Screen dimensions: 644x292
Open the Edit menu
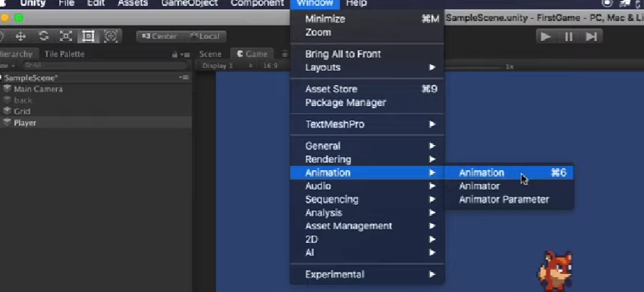pos(96,4)
